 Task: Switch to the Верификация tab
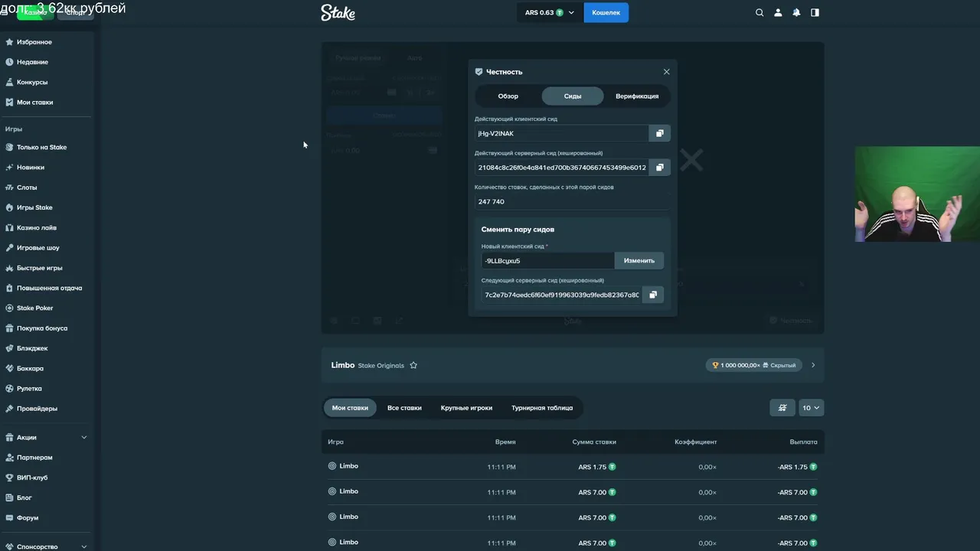637,96
